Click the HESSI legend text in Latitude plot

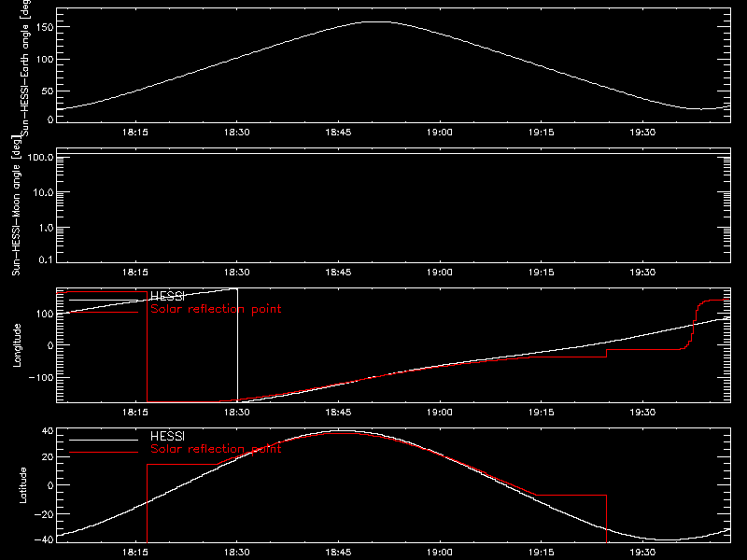coord(167,436)
